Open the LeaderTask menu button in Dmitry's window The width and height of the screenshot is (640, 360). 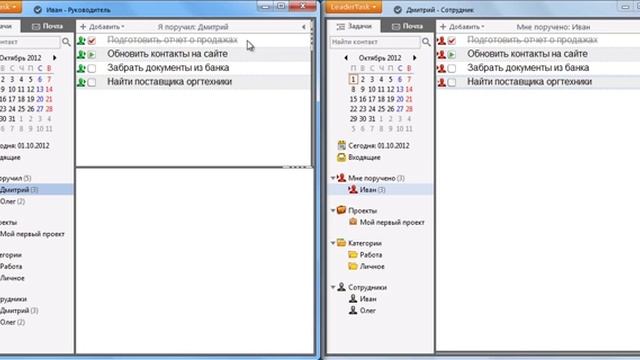coord(353,7)
